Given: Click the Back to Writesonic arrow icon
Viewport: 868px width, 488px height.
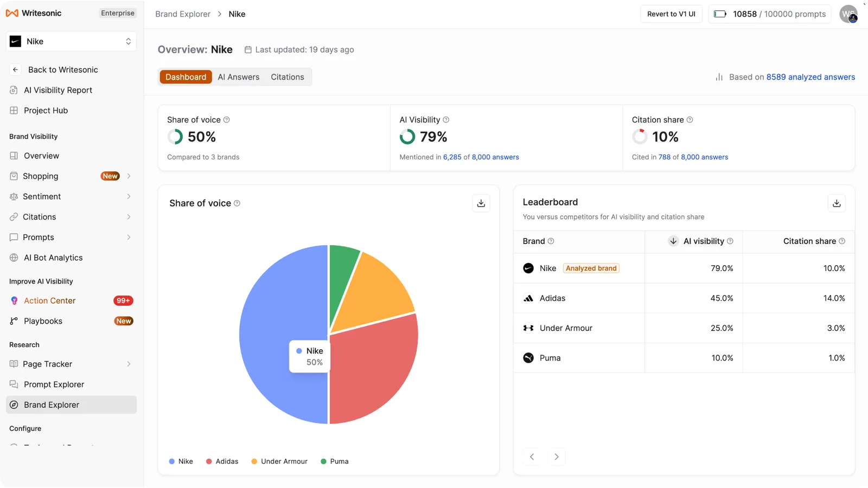Looking at the screenshot, I should point(15,70).
